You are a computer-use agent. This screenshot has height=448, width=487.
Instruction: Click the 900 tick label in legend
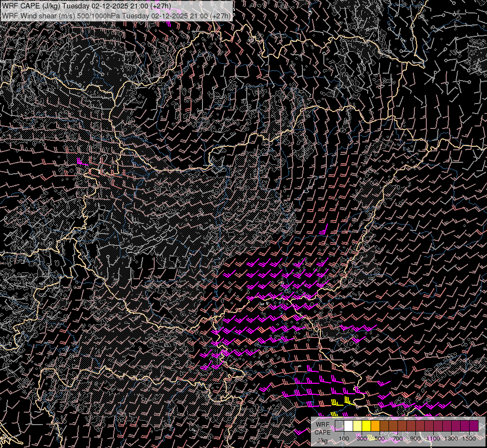click(415, 439)
